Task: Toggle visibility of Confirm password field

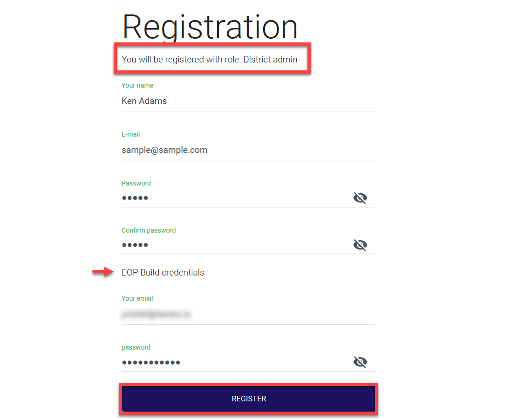Action: click(360, 245)
